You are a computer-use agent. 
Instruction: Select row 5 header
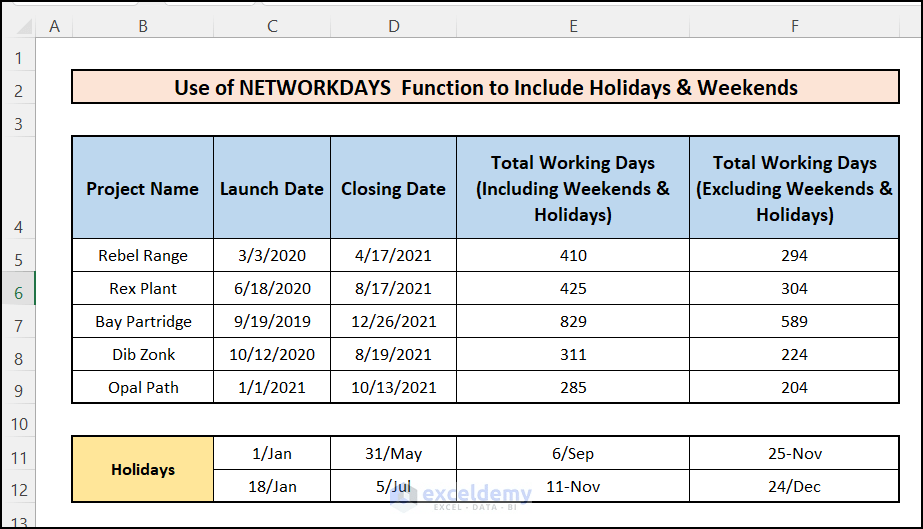click(x=18, y=255)
